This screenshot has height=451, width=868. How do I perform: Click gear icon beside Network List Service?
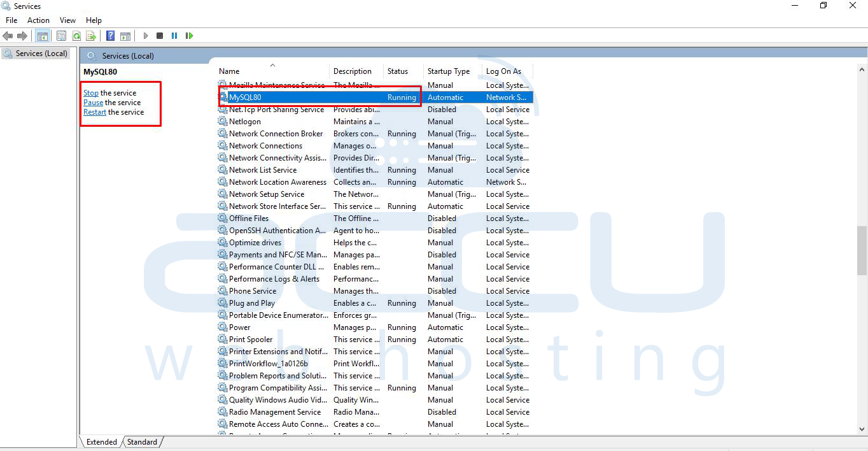(x=223, y=170)
